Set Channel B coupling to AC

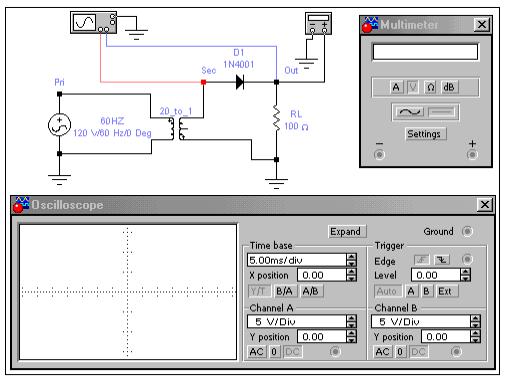[382, 352]
